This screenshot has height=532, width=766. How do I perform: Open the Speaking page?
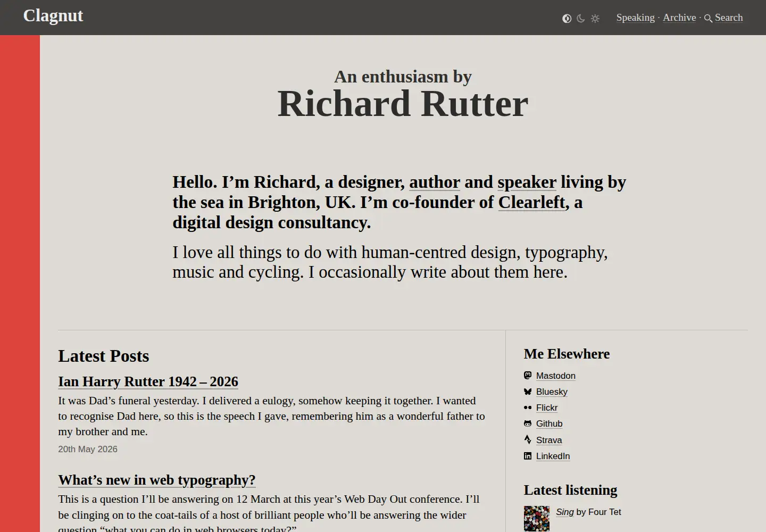(636, 18)
